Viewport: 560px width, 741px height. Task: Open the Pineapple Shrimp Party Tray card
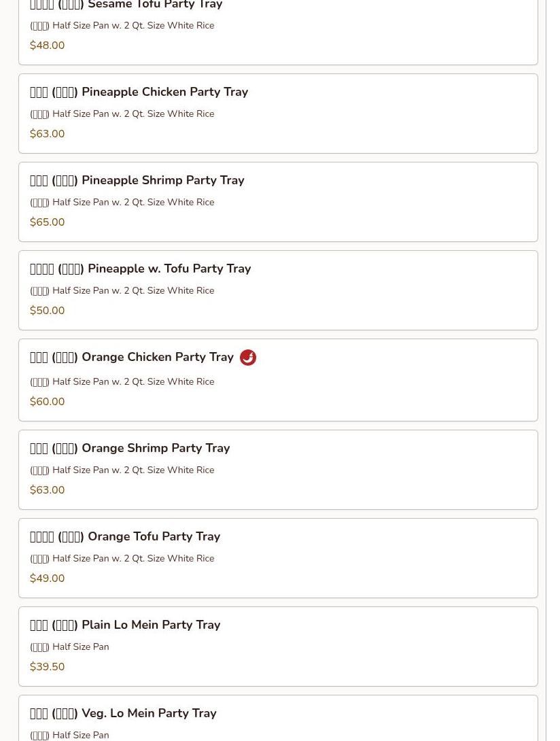(278, 202)
